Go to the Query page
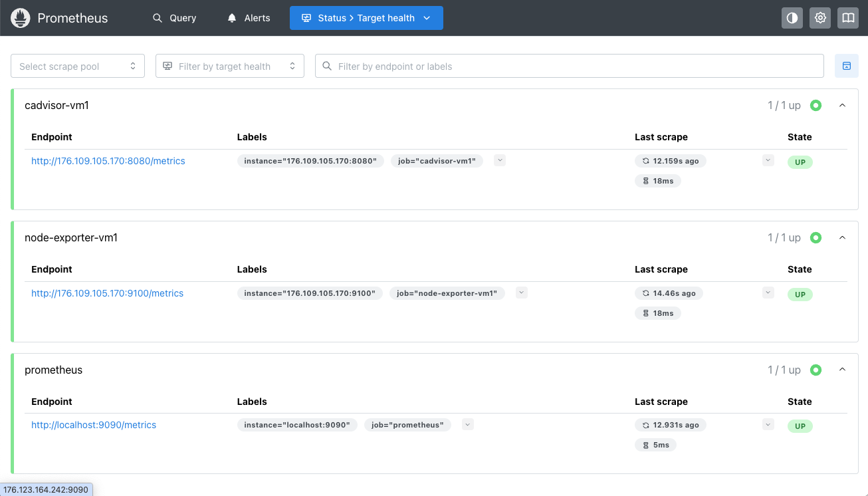The height and width of the screenshot is (496, 868). pyautogui.click(x=174, y=18)
